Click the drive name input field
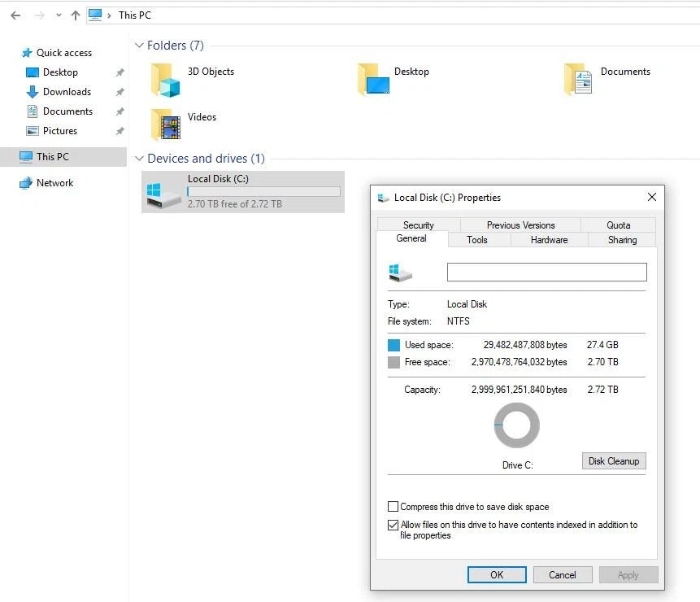This screenshot has height=602, width=700. click(x=546, y=272)
